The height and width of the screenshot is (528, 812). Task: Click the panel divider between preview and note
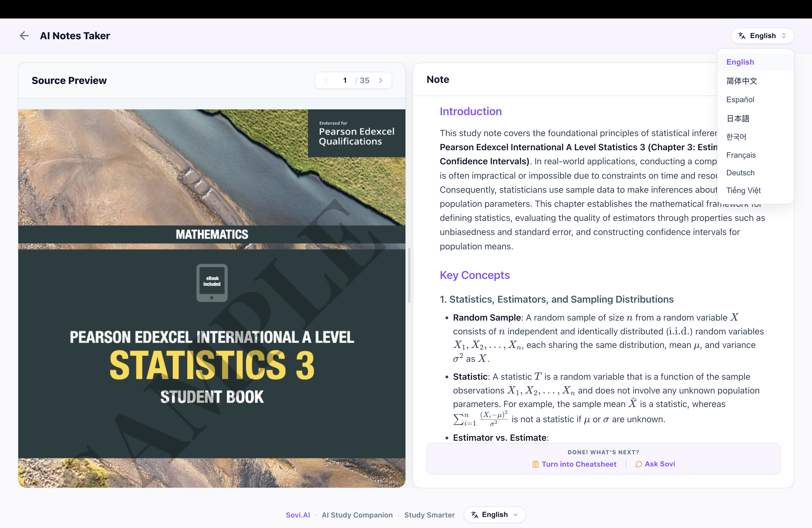click(409, 275)
